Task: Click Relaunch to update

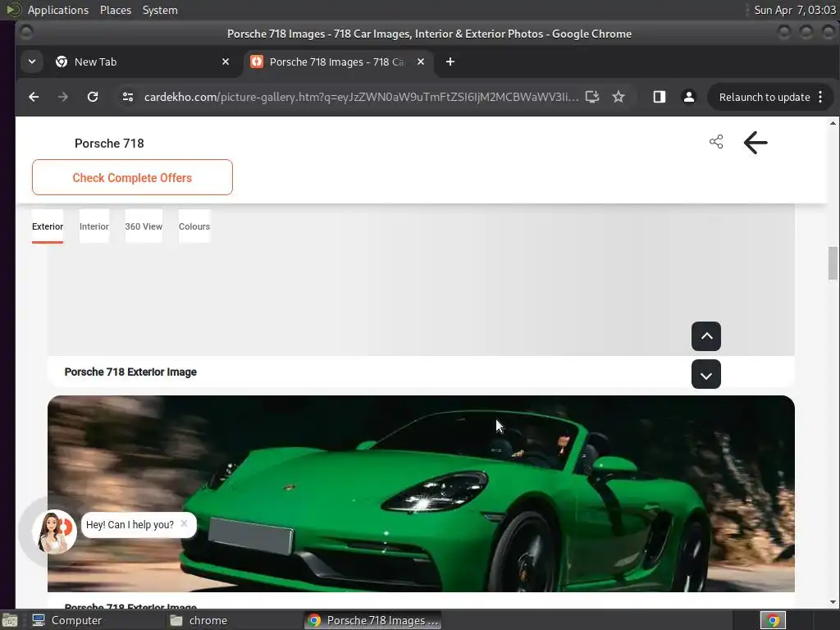Action: tap(764, 97)
